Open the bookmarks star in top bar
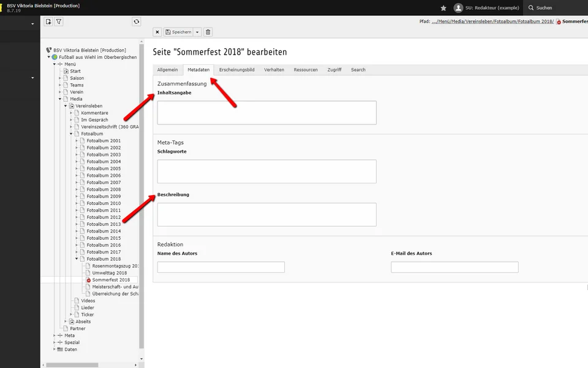Screen dimensions: 588x368 (x=443, y=8)
